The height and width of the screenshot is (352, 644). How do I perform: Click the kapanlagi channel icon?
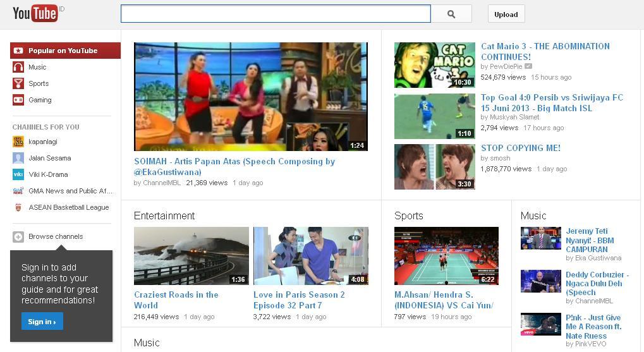coord(18,142)
